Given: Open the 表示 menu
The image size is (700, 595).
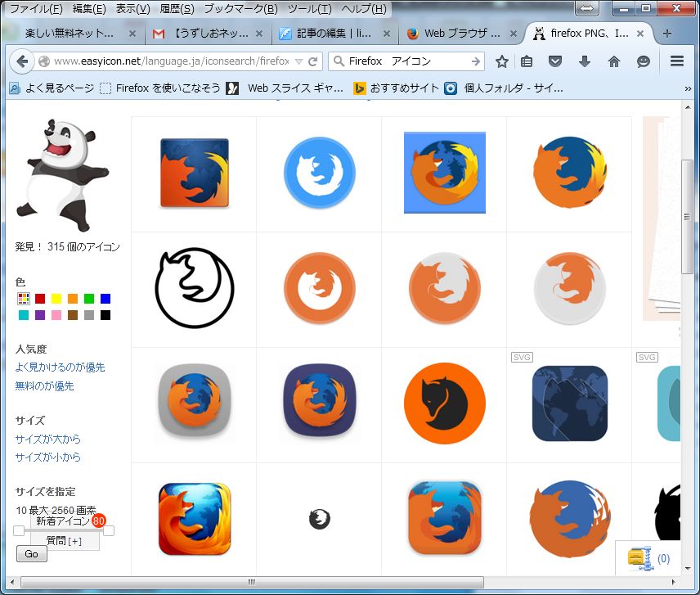Looking at the screenshot, I should point(132,9).
